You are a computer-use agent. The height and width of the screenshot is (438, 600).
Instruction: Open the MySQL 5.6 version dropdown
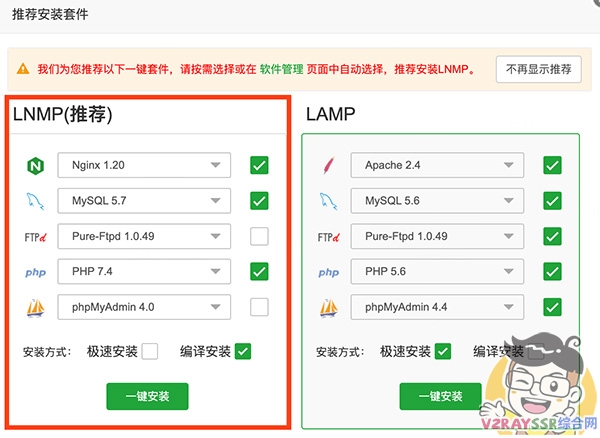point(437,201)
